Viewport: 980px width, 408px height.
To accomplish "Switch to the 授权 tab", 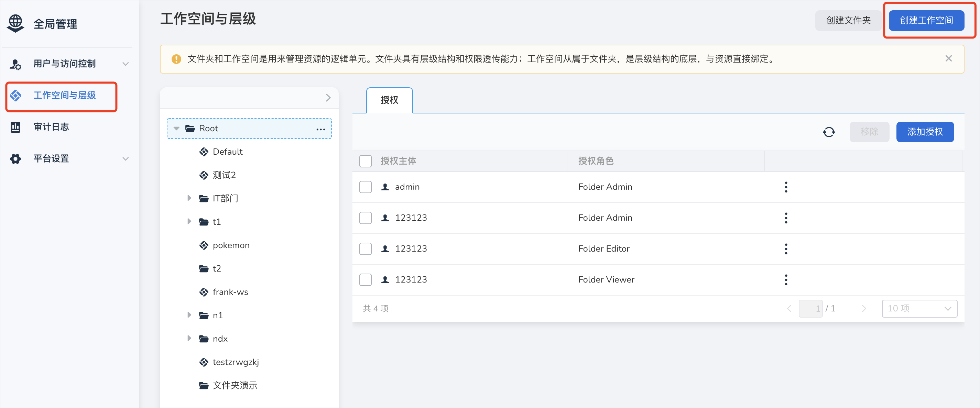I will 389,100.
